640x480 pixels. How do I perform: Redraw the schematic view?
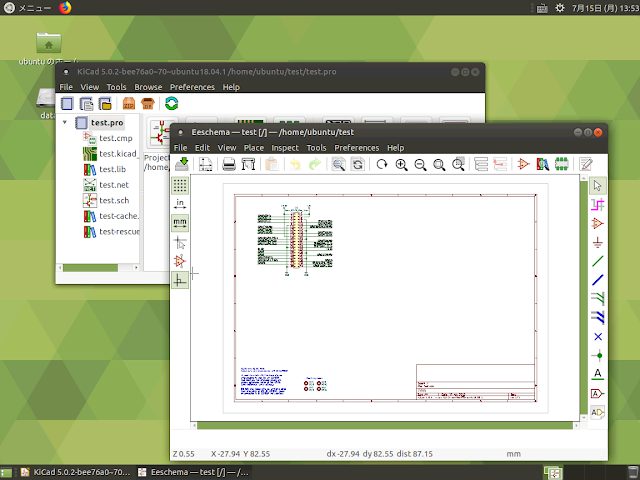[x=382, y=164]
